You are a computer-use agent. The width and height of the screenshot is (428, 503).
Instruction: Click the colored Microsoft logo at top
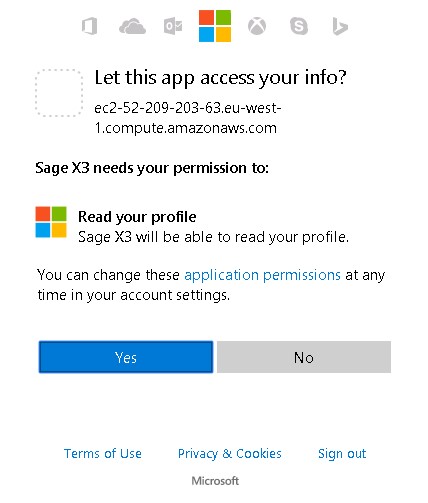pyautogui.click(x=215, y=26)
